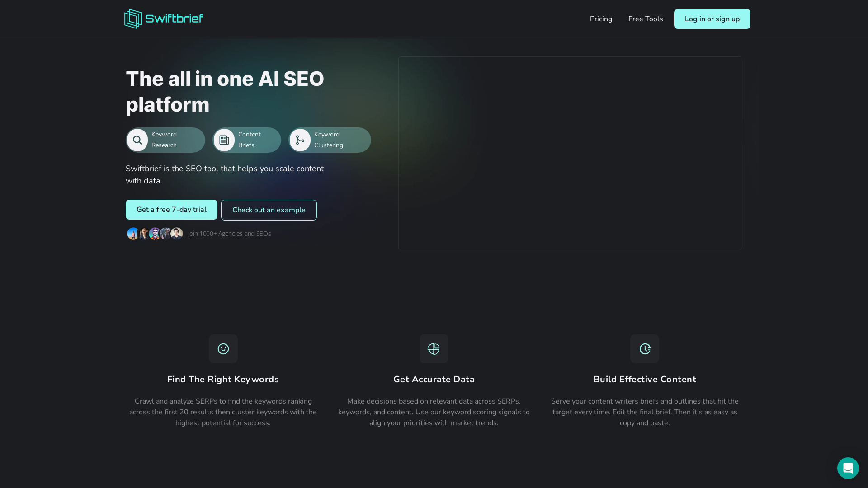Start a free 7-day trial
868x488 pixels.
pos(171,210)
